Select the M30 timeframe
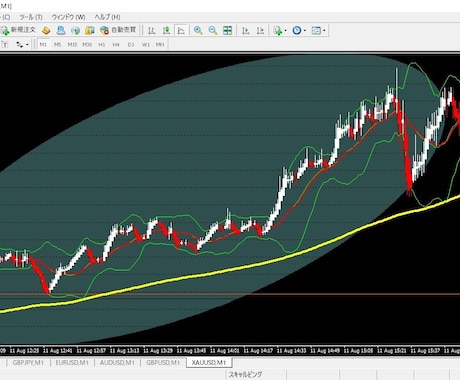 (x=87, y=44)
